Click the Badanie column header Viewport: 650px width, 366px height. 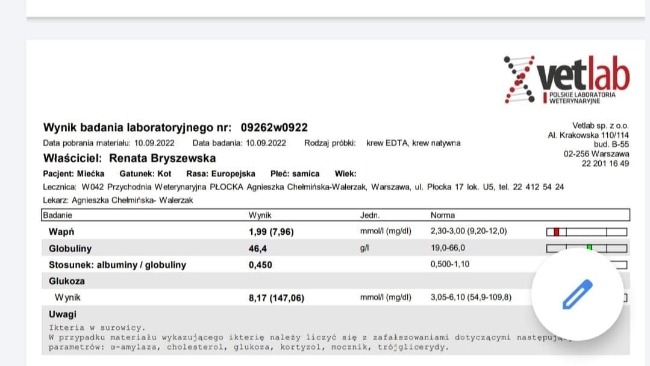tap(58, 215)
